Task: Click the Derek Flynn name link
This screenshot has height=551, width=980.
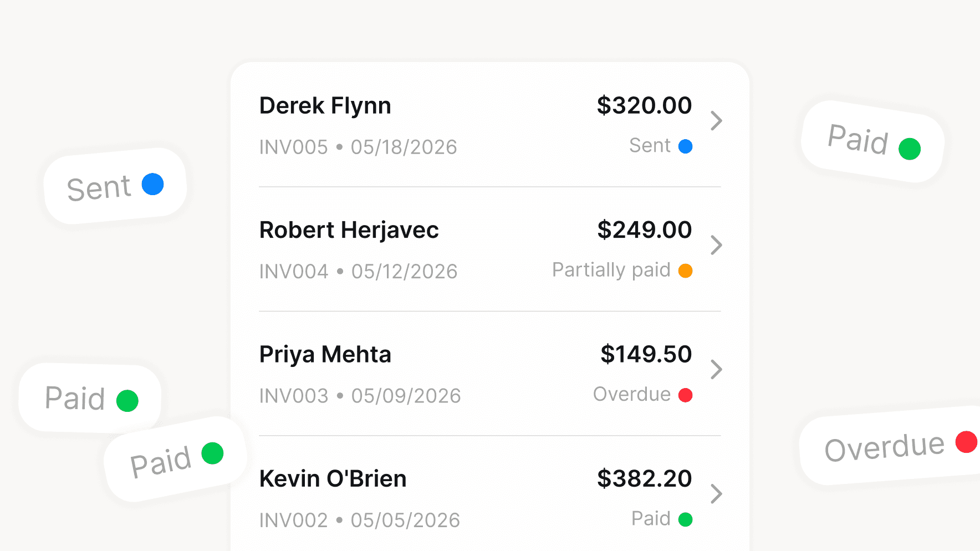Action: [x=325, y=105]
